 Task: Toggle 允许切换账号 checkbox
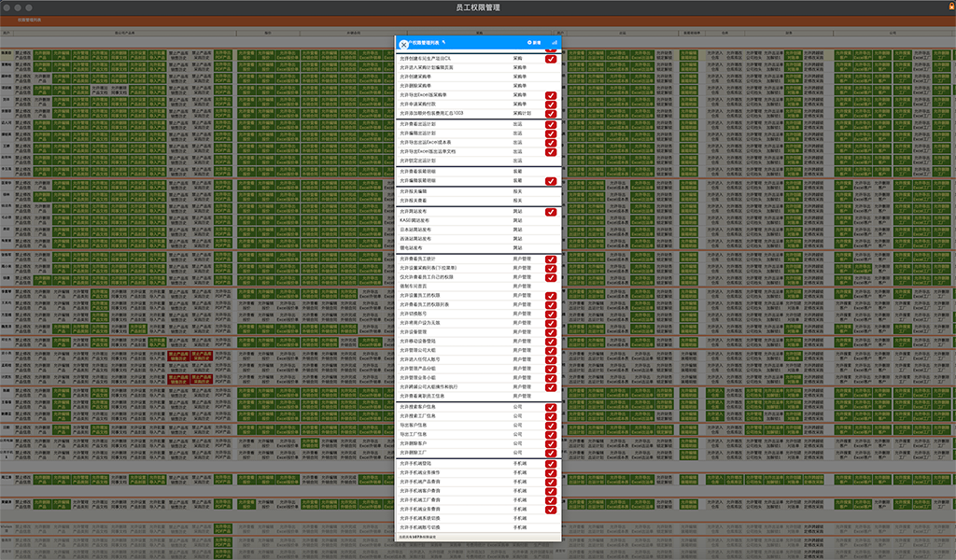(551, 314)
